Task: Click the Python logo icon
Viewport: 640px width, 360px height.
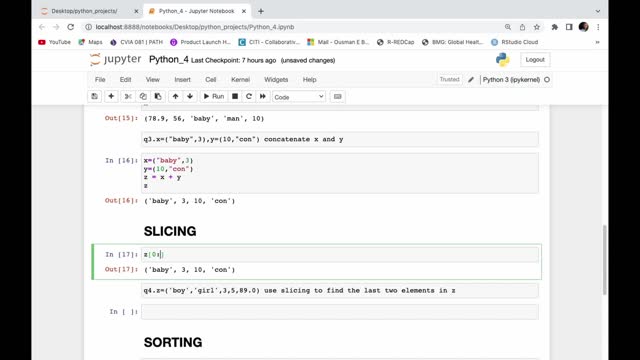Action: [502, 60]
